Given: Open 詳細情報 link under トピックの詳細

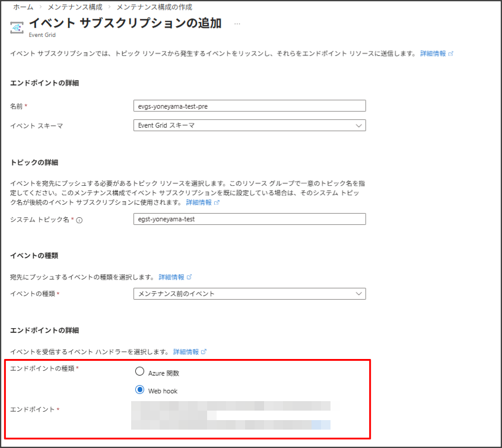Looking at the screenshot, I should coord(199,202).
